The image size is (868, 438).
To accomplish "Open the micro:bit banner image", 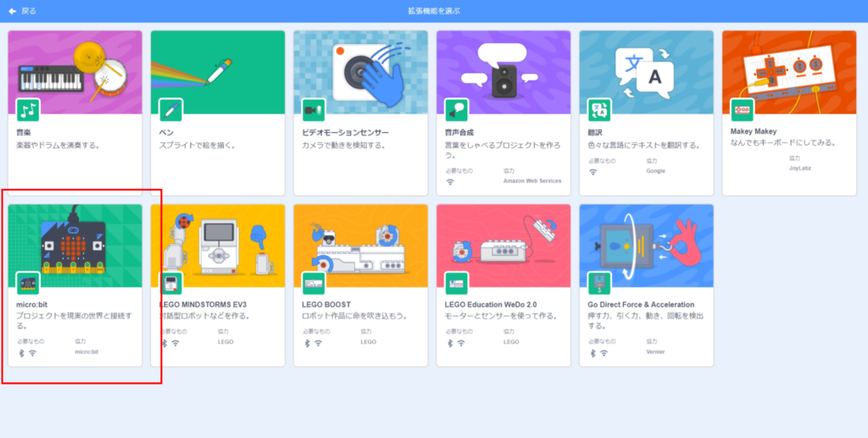I will tap(75, 246).
